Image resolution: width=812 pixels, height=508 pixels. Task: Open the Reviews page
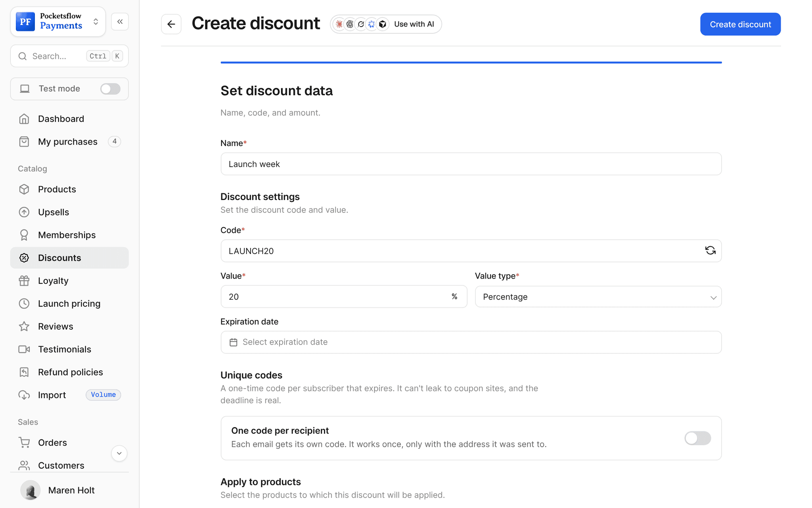pos(69,326)
